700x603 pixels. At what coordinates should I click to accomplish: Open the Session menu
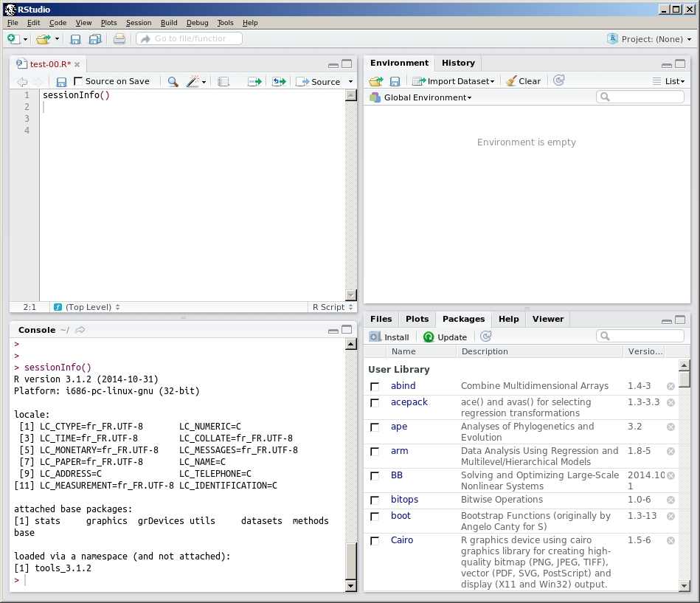(139, 23)
